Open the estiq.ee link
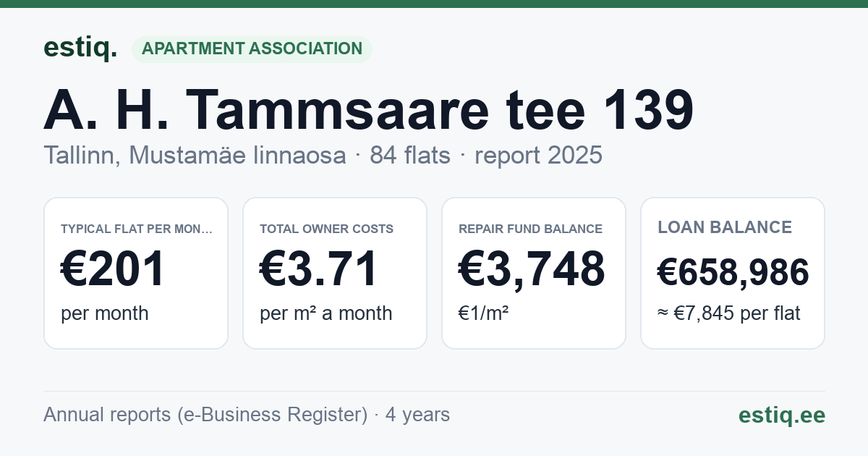The height and width of the screenshot is (456, 868). coord(782,415)
